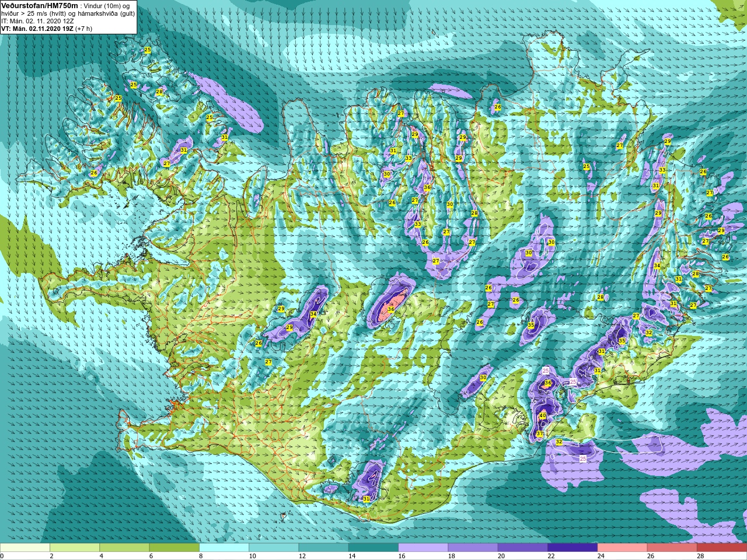Pick the 26–28 m/s salmon red legend swatch
The image size is (747, 560).
click(672, 547)
